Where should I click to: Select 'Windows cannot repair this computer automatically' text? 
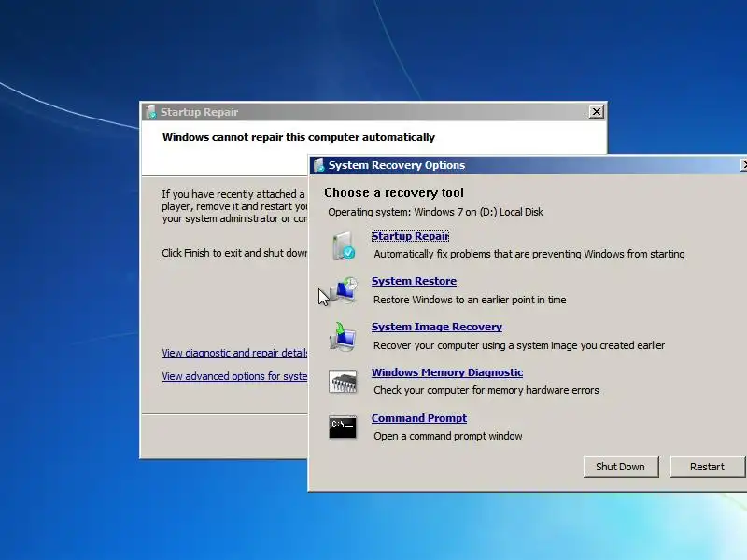[299, 137]
